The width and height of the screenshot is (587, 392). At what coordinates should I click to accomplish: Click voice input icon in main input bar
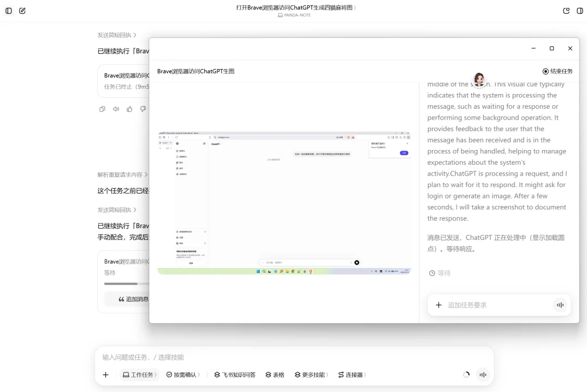coord(483,375)
